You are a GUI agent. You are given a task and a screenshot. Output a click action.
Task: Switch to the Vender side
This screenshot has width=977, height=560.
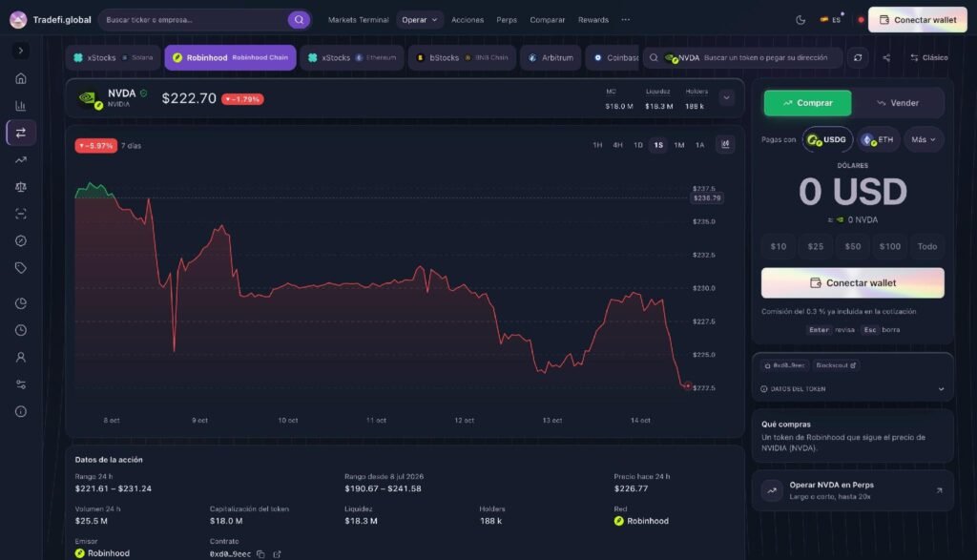click(898, 103)
